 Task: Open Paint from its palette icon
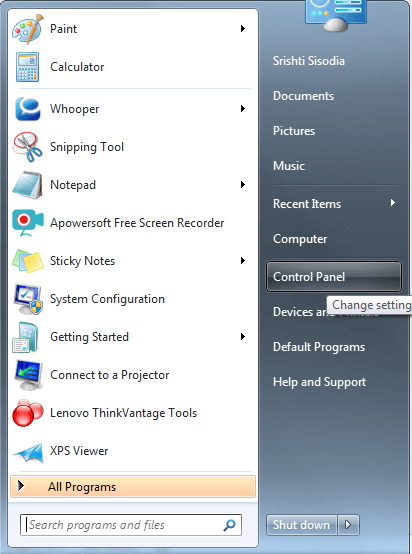tap(28, 29)
